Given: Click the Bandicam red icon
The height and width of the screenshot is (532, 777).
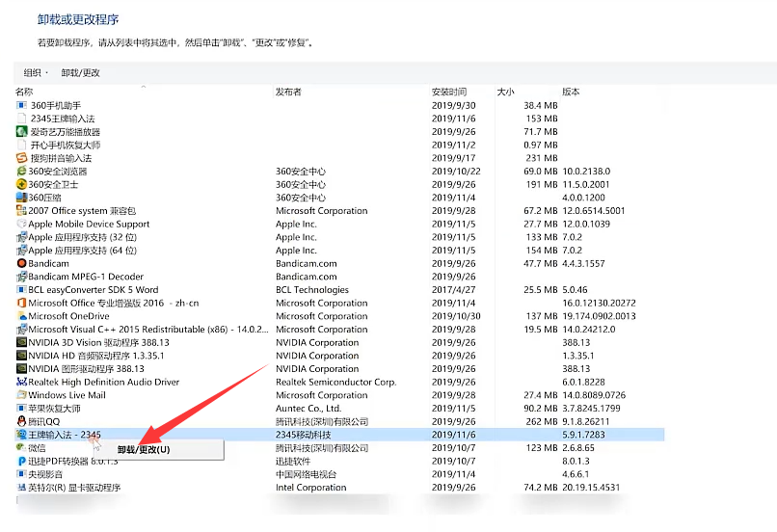Looking at the screenshot, I should click(22, 263).
